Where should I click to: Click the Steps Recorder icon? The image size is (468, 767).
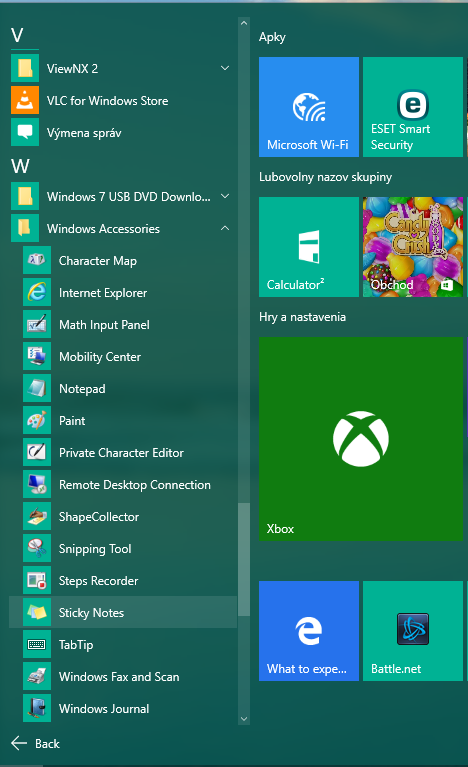(37, 581)
